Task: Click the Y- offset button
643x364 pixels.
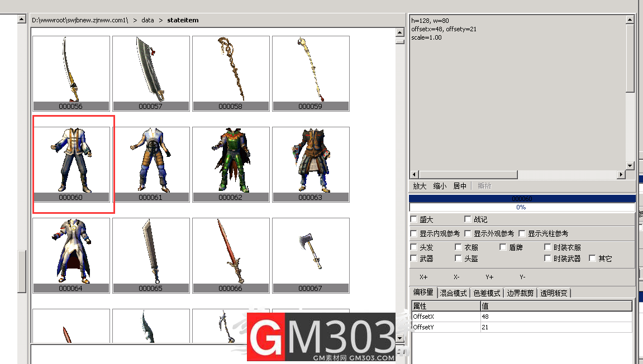Action: 522,277
